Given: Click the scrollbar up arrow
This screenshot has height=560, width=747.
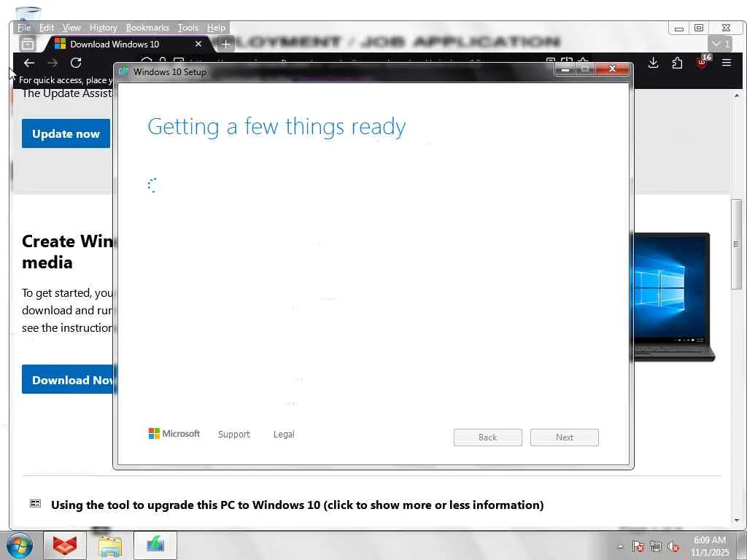Looking at the screenshot, I should pos(737,96).
